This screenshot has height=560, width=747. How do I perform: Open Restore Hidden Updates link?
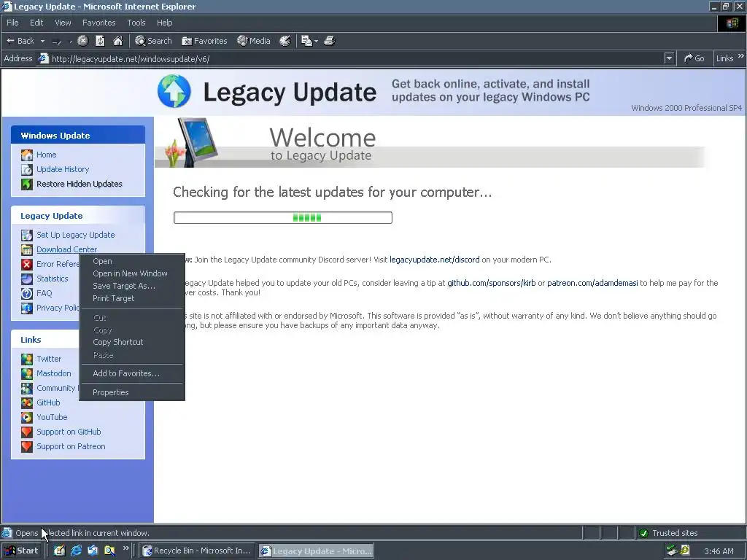click(x=79, y=184)
